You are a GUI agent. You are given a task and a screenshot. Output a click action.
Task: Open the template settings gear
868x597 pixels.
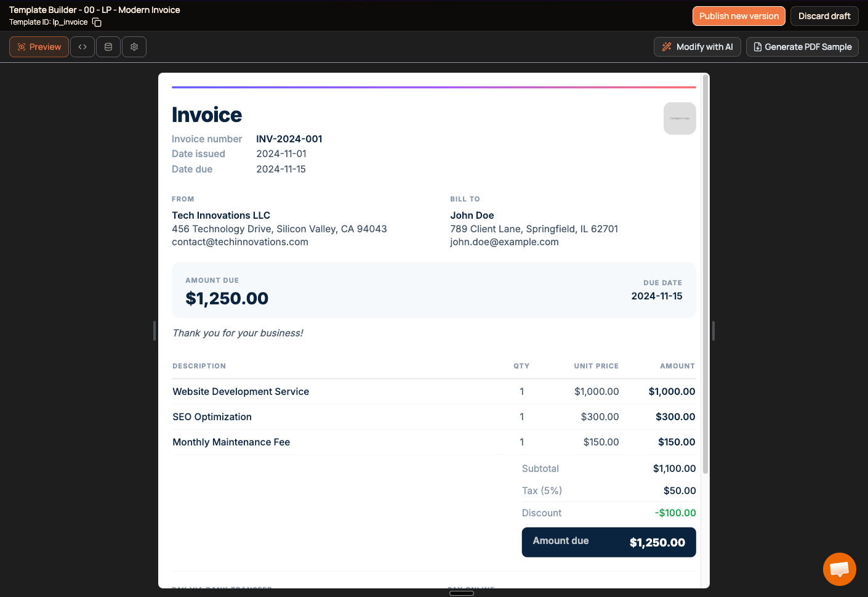click(x=134, y=46)
